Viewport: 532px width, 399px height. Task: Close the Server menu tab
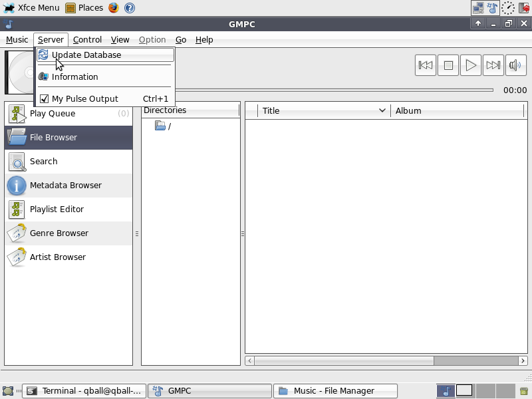(x=51, y=40)
